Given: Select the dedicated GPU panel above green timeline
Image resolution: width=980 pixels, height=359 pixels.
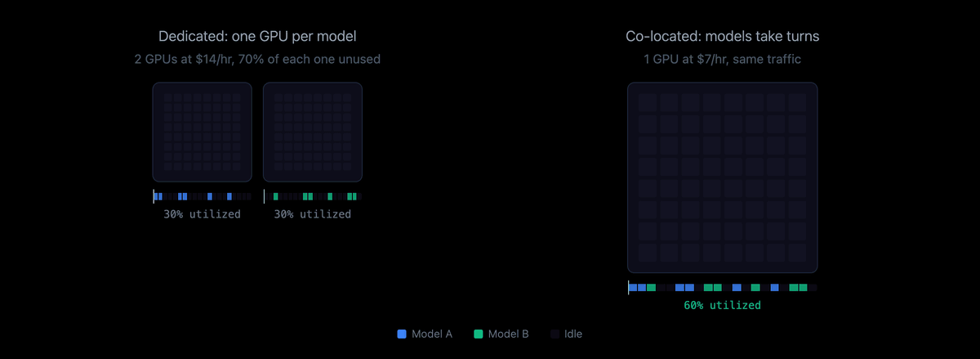Looking at the screenshot, I should click(313, 132).
